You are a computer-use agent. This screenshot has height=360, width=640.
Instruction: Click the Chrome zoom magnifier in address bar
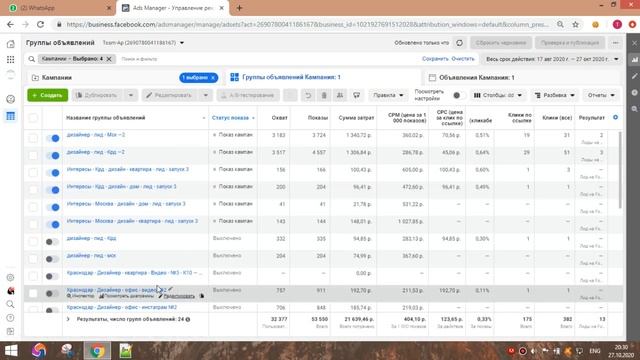pos(560,24)
